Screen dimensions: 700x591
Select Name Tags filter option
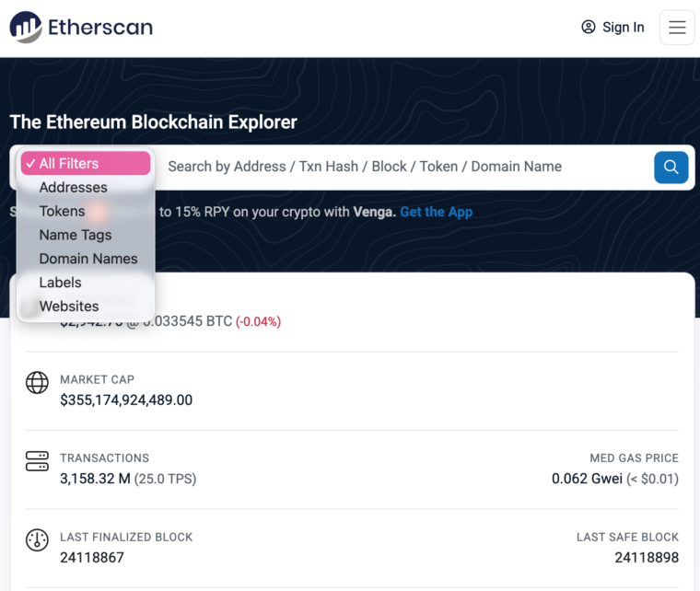(x=75, y=236)
